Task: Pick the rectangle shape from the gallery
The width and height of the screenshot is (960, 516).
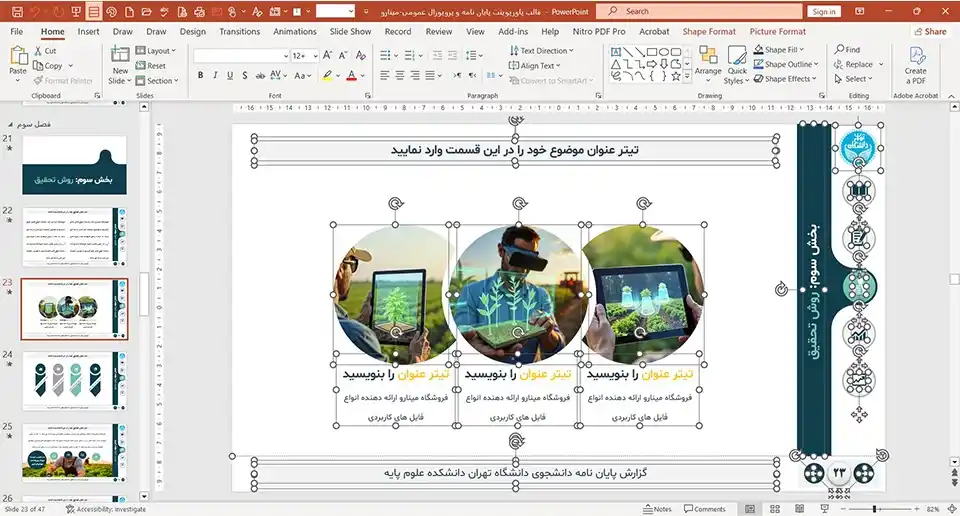Action: coord(652,52)
